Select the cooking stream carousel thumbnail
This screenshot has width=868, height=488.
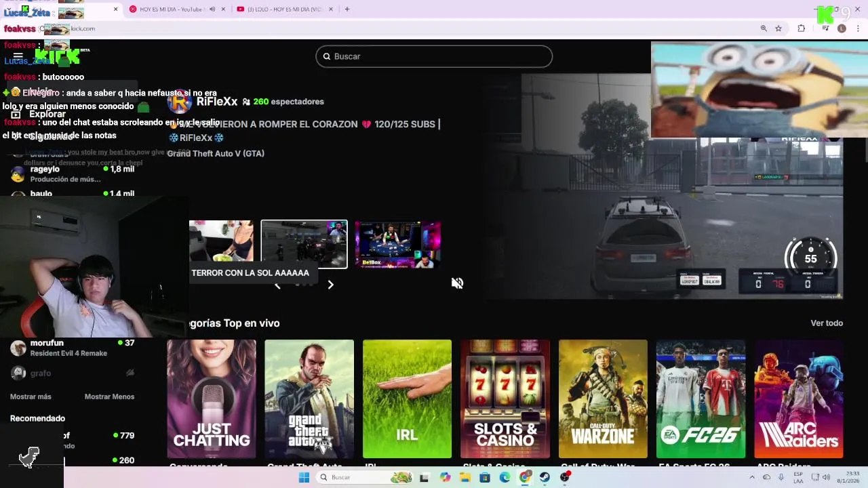(x=221, y=241)
